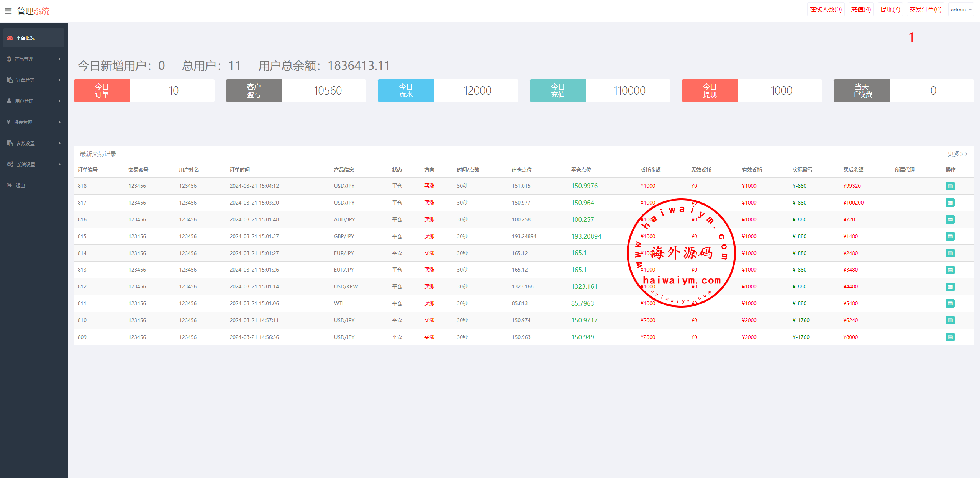The height and width of the screenshot is (478, 980).
Task: Click the 产品管理 bitcoin icon
Action: coord(9,59)
